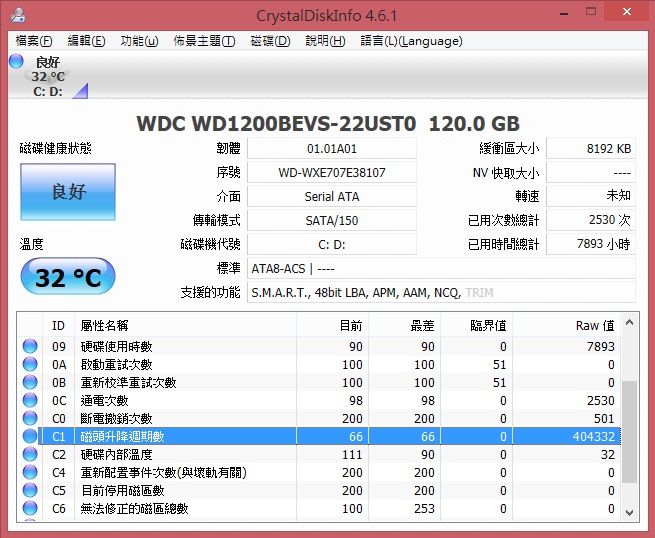Screen dimensions: 655x538
Task: Open the 語言(L)(Language) menu
Action: pos(411,41)
